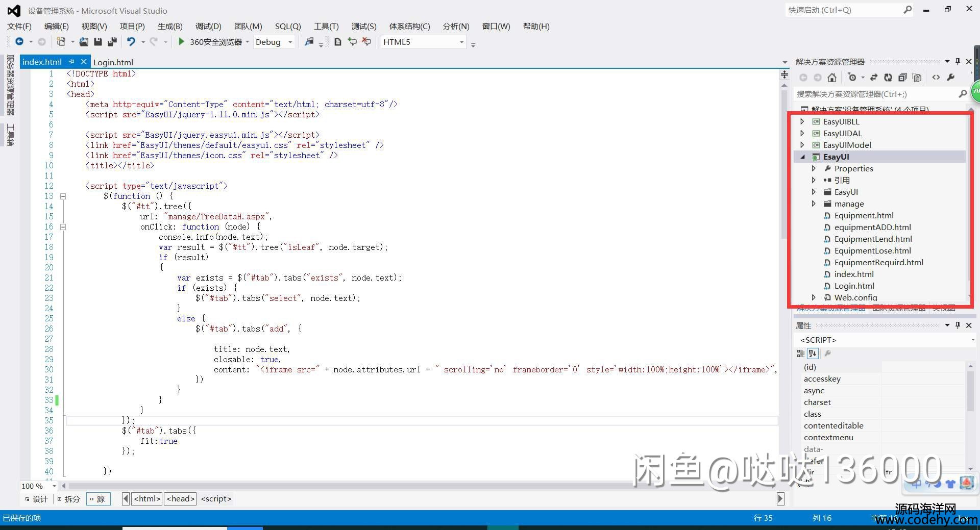
Task: Switch editor to Design view
Action: [x=36, y=499]
